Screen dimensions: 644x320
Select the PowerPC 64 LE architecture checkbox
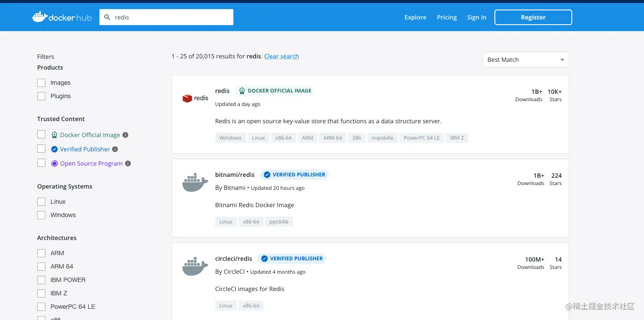(41, 307)
